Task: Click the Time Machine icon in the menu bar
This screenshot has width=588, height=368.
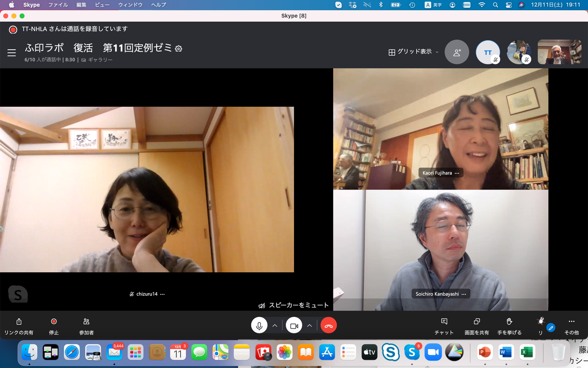Action: [x=412, y=5]
